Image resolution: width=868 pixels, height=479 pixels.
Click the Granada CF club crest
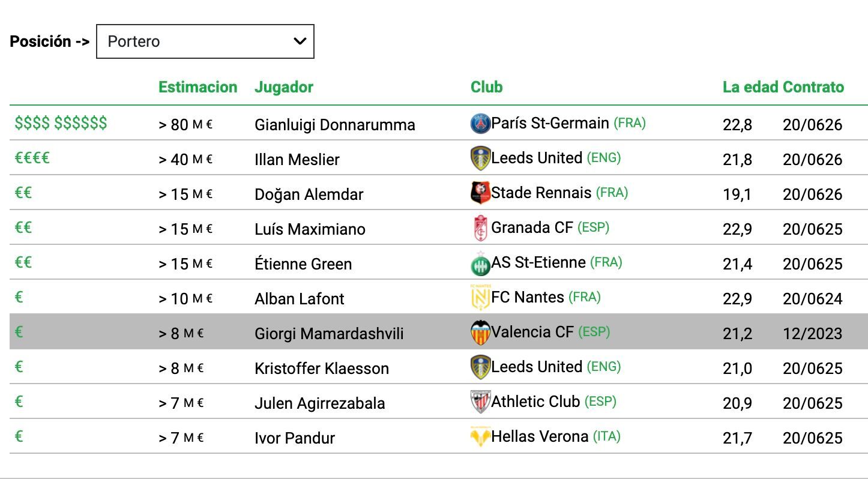[480, 228]
